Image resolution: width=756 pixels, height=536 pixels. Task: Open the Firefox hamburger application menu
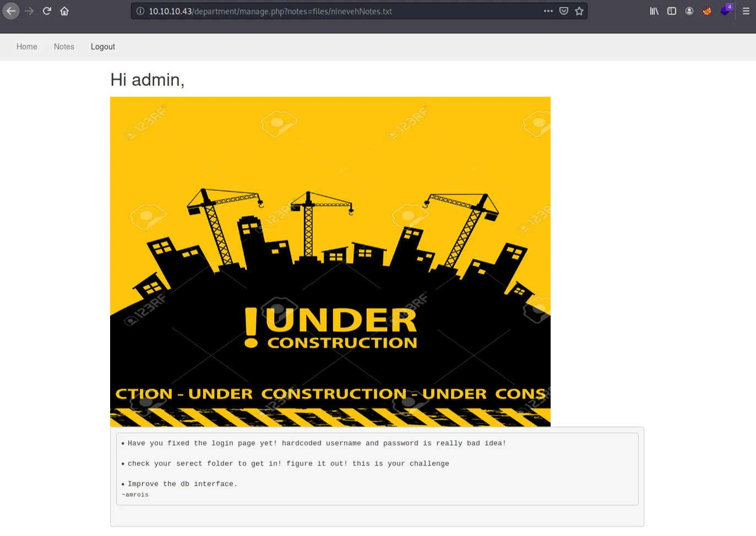click(746, 11)
